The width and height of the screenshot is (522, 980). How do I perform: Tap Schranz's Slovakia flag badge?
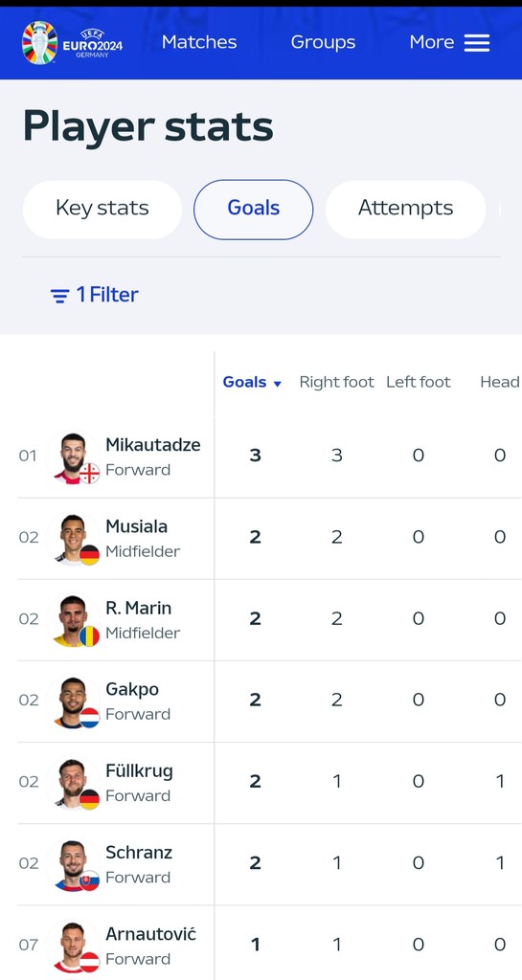(x=89, y=880)
